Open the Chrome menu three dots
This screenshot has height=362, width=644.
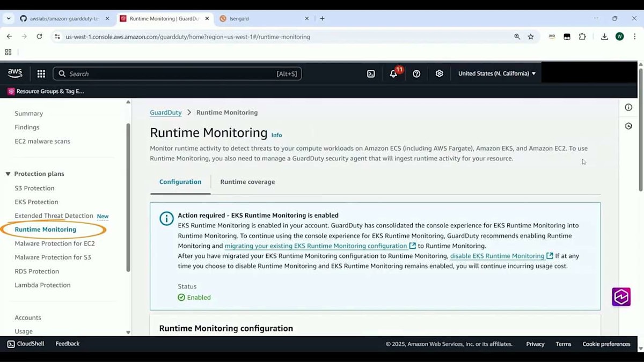click(634, 36)
